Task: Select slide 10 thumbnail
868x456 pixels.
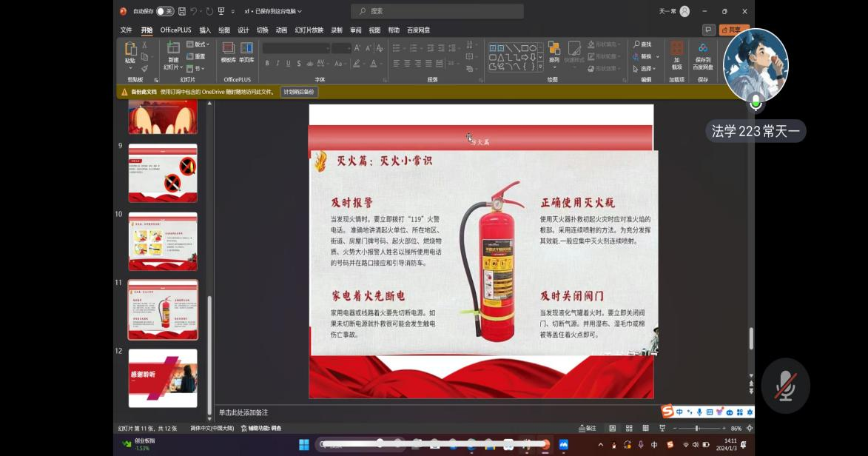Action: click(x=163, y=241)
